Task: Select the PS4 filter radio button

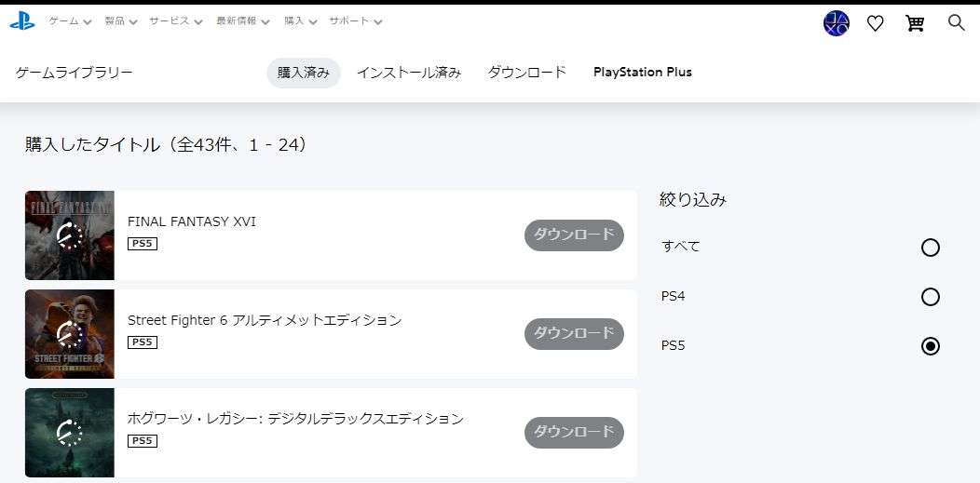Action: coord(930,297)
